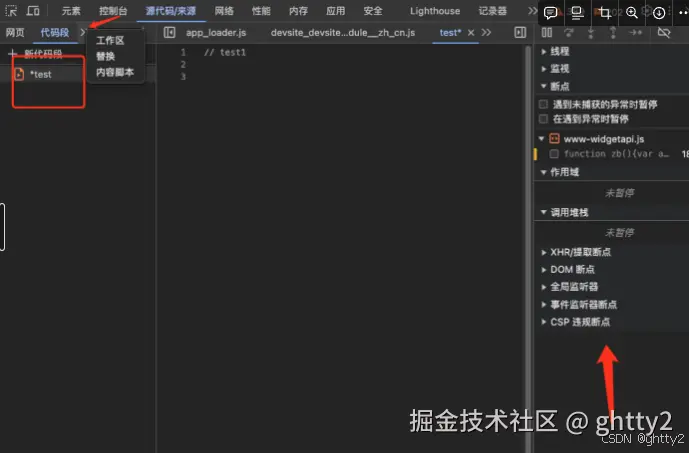Open the 内存 (Memory) panel

coord(298,11)
